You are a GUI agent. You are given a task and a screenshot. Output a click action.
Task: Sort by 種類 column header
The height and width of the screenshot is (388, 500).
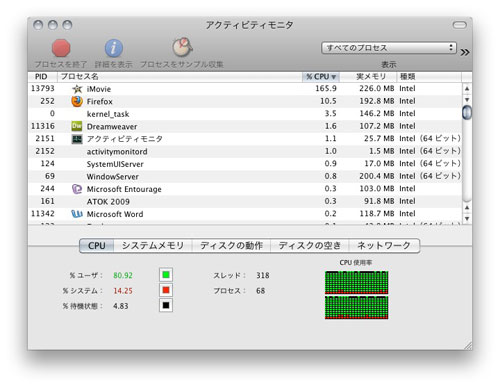(x=429, y=77)
